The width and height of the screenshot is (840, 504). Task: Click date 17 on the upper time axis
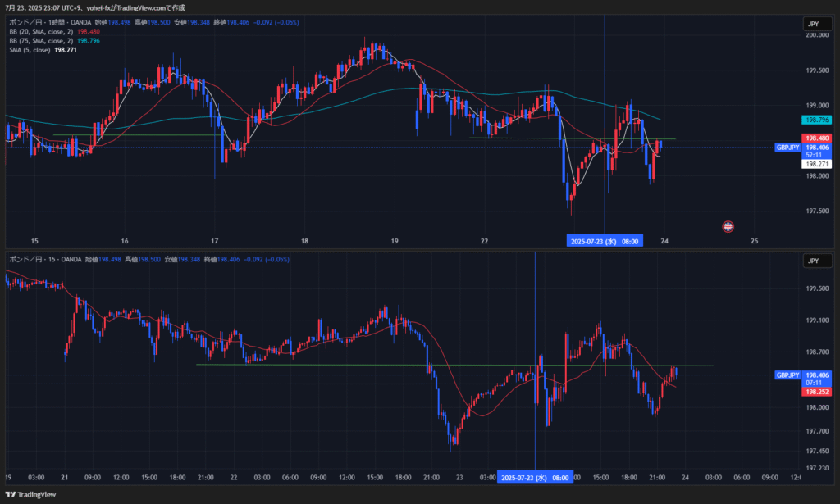(214, 241)
